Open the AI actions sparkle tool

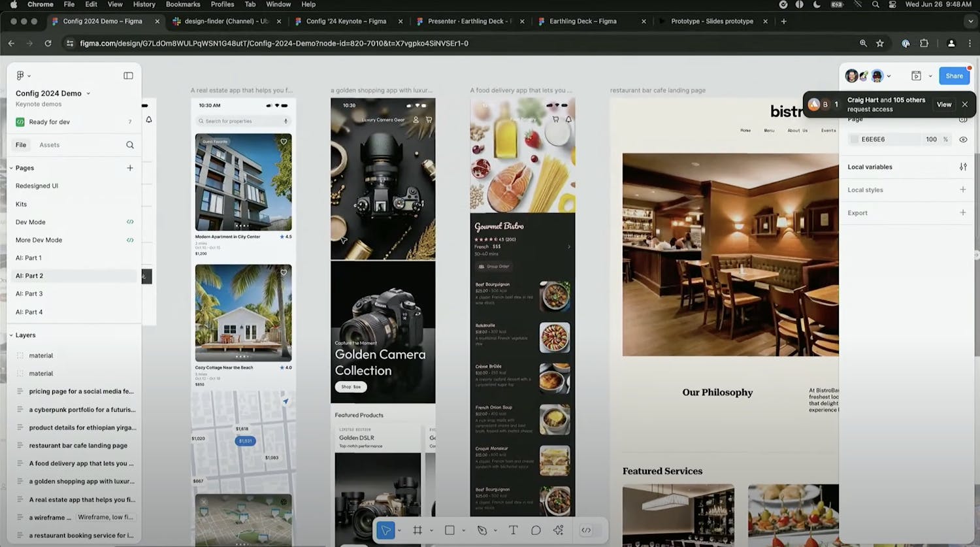click(558, 530)
